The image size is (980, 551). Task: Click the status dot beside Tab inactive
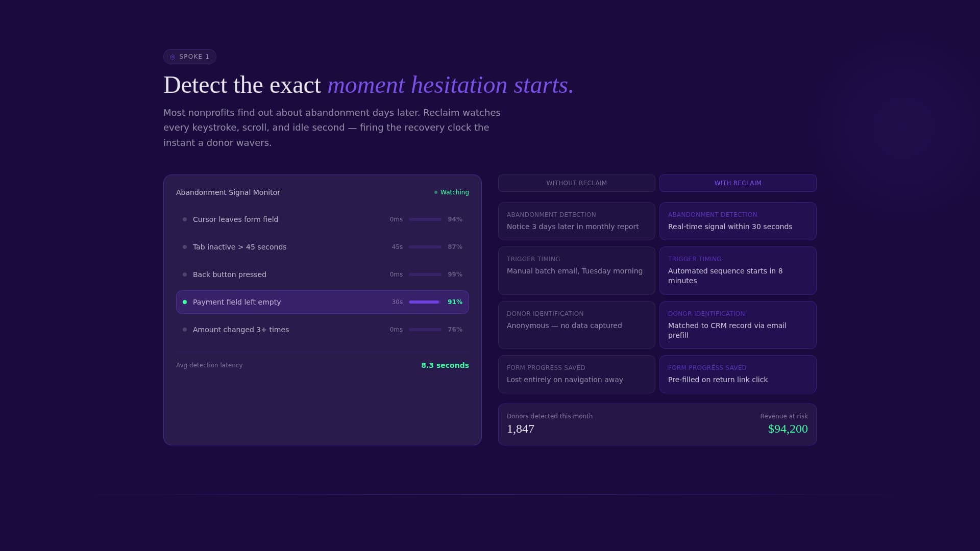[x=185, y=247]
